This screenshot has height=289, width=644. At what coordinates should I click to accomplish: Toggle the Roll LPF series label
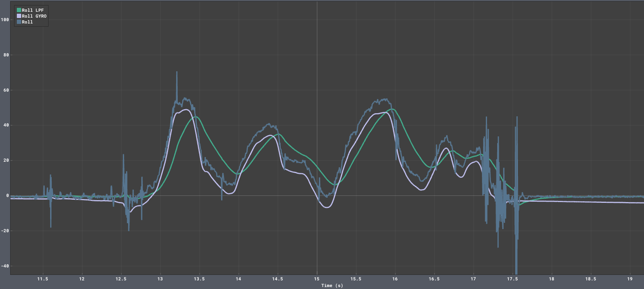[33, 10]
